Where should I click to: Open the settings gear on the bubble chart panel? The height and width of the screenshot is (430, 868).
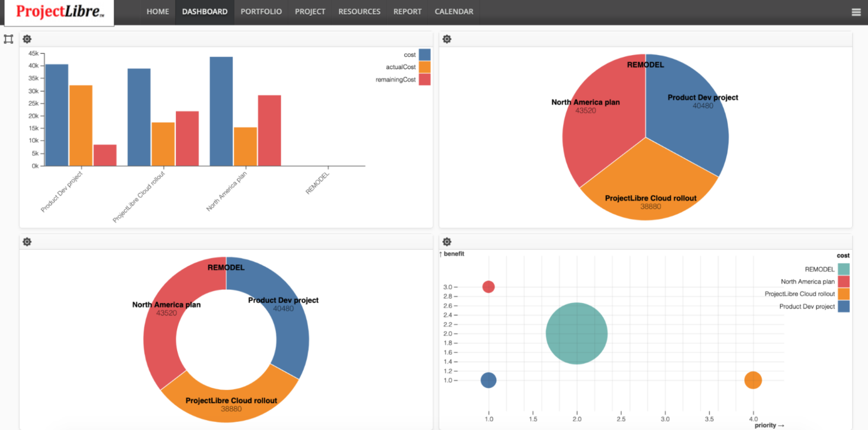447,241
